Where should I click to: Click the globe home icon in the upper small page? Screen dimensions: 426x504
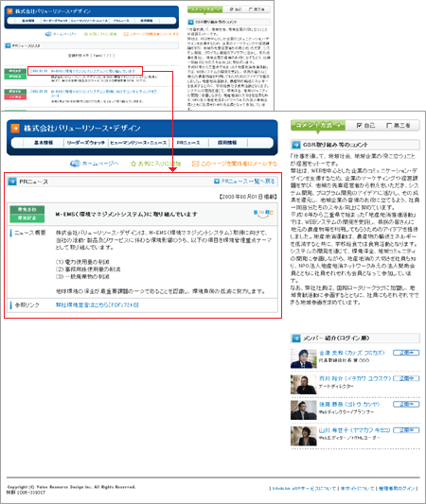click(x=48, y=34)
